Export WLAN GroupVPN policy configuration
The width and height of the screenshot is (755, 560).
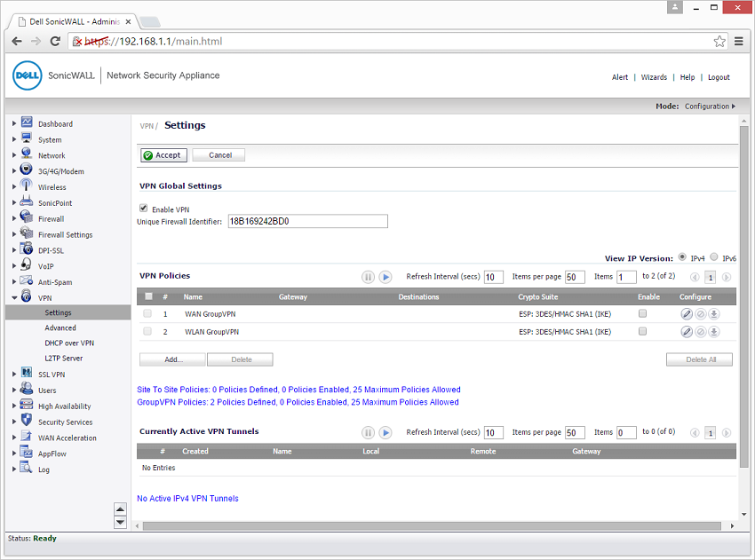click(714, 332)
